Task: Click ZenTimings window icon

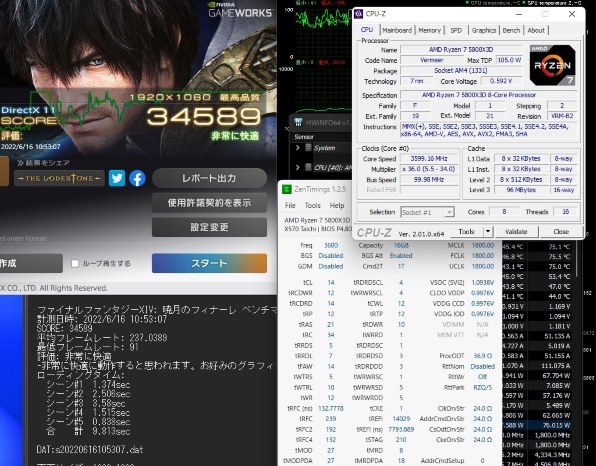Action: point(287,189)
